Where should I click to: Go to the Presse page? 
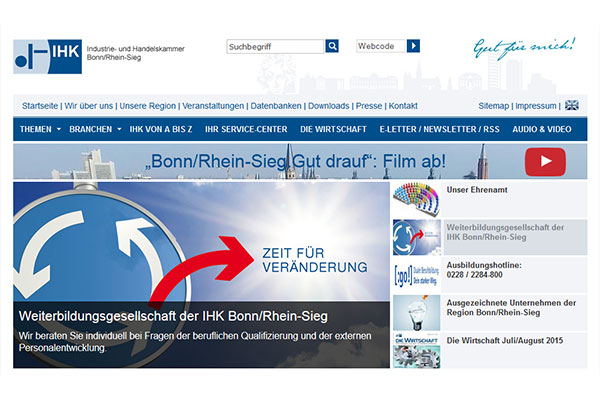tap(369, 106)
